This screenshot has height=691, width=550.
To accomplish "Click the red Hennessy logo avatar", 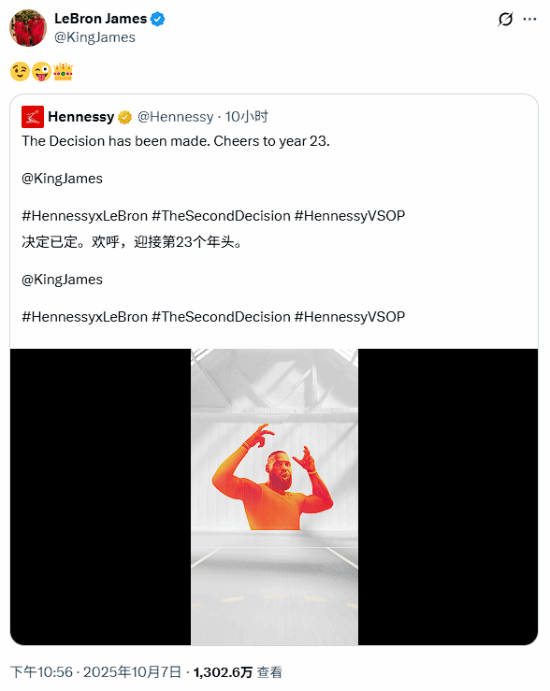I will click(x=33, y=117).
